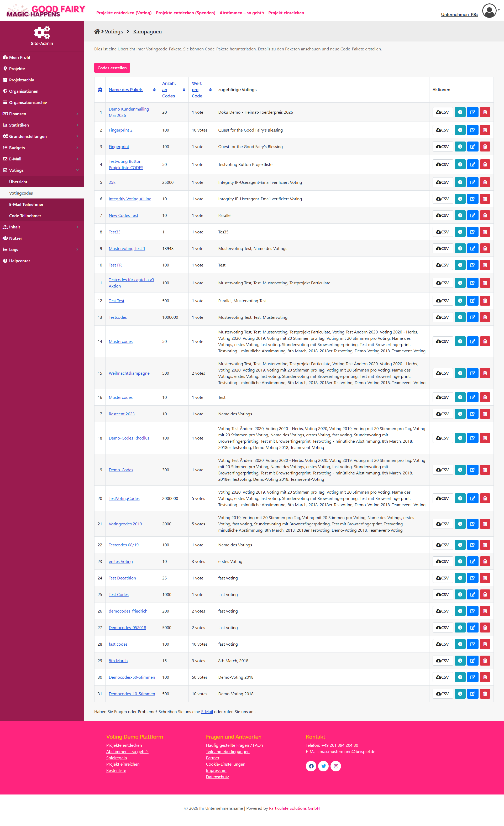Delete the Test33 package
The width and height of the screenshot is (504, 826).
[x=485, y=232]
